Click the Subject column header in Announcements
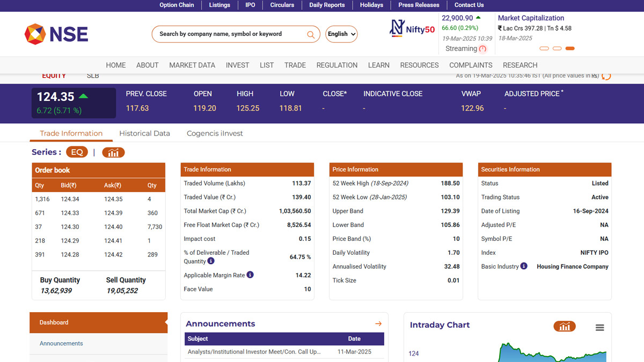Viewport: 644px width, 362px height. 197,339
